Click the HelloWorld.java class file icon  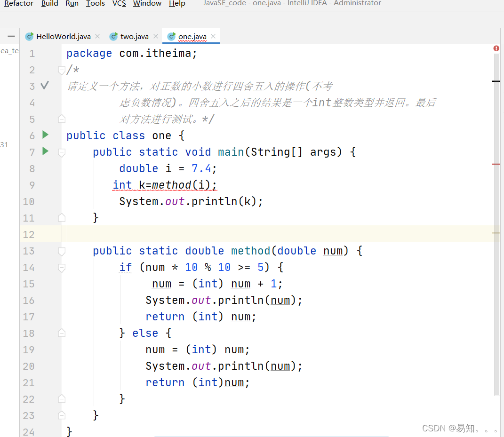[29, 36]
